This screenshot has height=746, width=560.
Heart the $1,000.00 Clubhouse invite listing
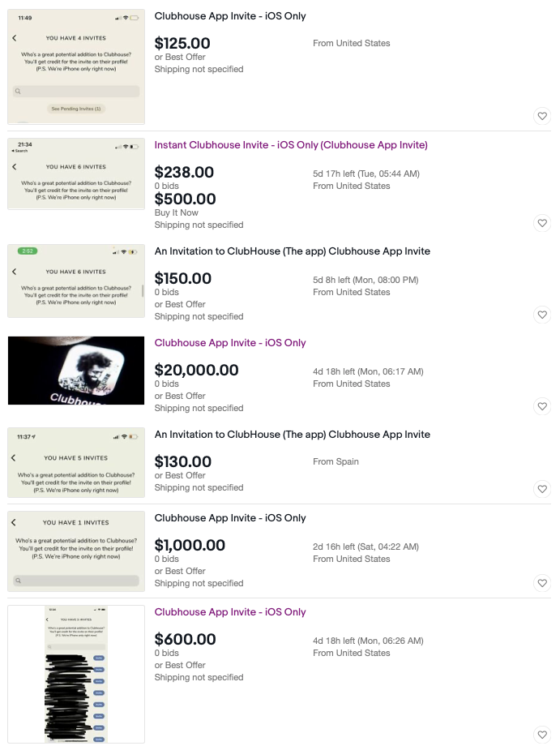click(542, 583)
